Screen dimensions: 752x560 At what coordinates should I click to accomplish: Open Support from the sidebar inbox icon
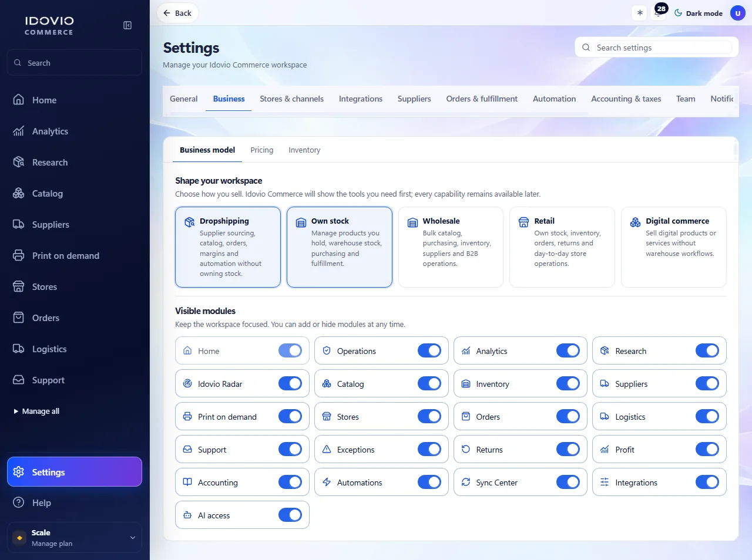point(19,380)
